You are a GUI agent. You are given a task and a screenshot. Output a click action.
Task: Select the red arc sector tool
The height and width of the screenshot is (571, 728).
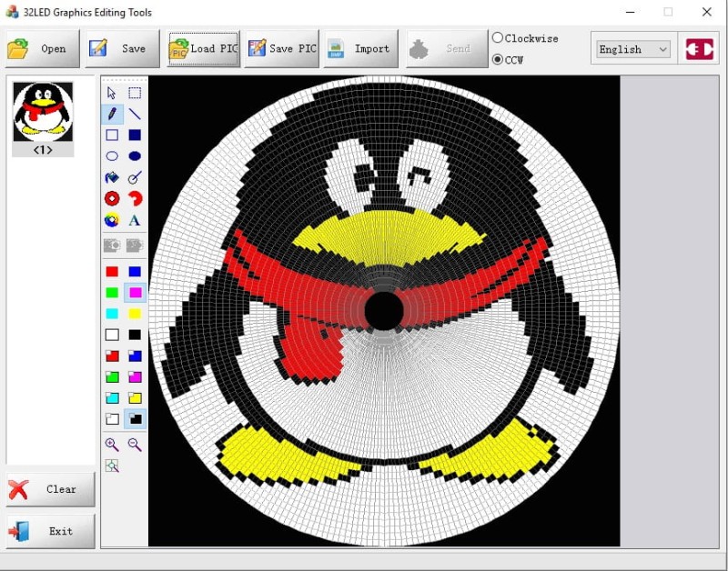coord(135,198)
